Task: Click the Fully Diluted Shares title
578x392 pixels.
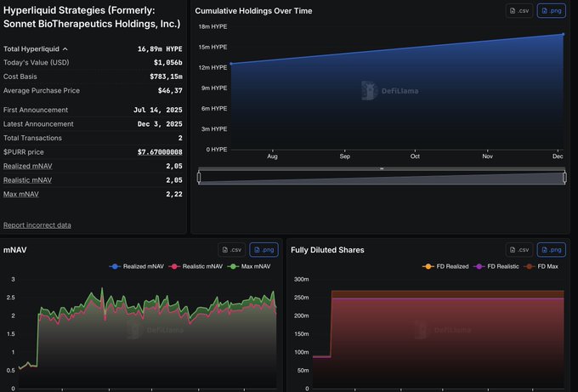Action: pos(327,250)
